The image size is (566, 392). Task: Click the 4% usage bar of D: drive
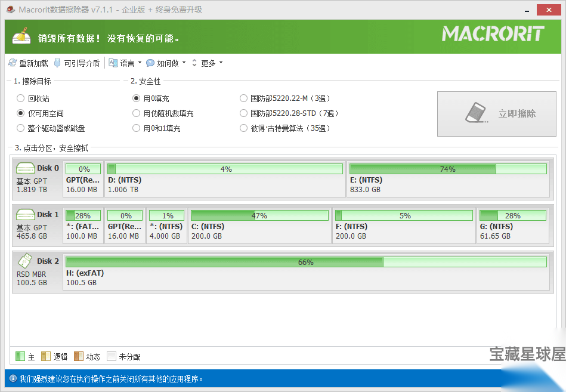[x=225, y=169]
